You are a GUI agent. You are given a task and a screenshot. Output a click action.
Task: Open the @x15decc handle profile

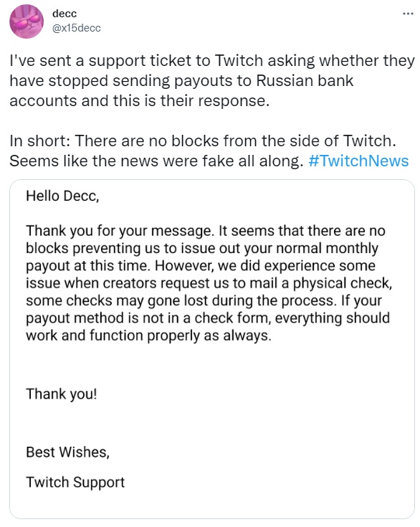click(x=76, y=28)
